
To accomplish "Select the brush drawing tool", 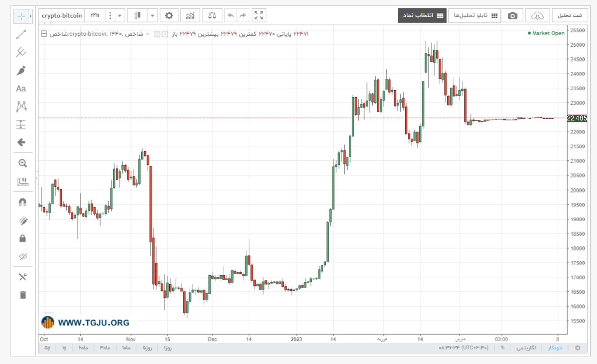I will tap(21, 71).
